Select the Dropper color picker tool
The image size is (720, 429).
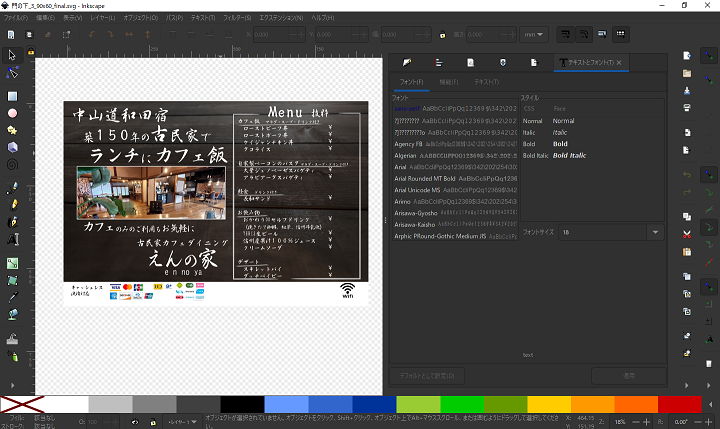pos(12,297)
